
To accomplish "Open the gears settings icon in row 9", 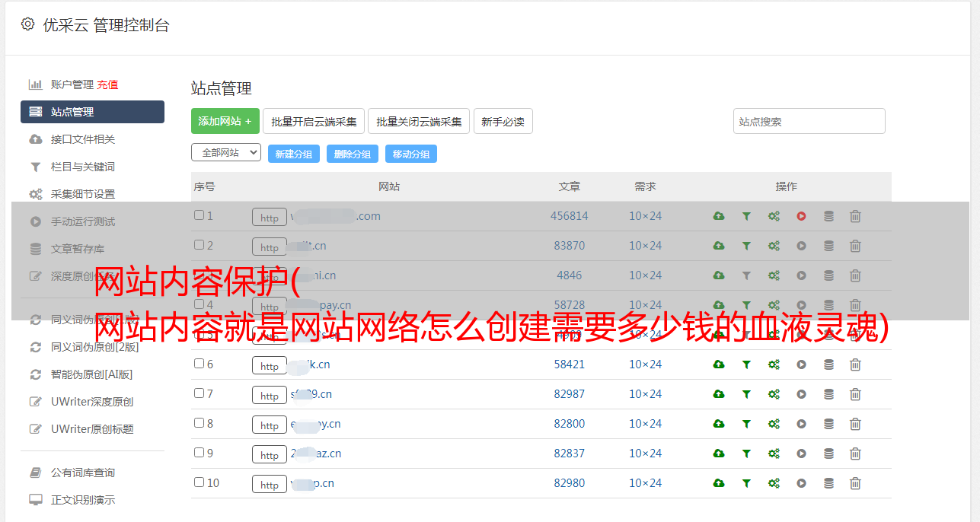I will (774, 454).
